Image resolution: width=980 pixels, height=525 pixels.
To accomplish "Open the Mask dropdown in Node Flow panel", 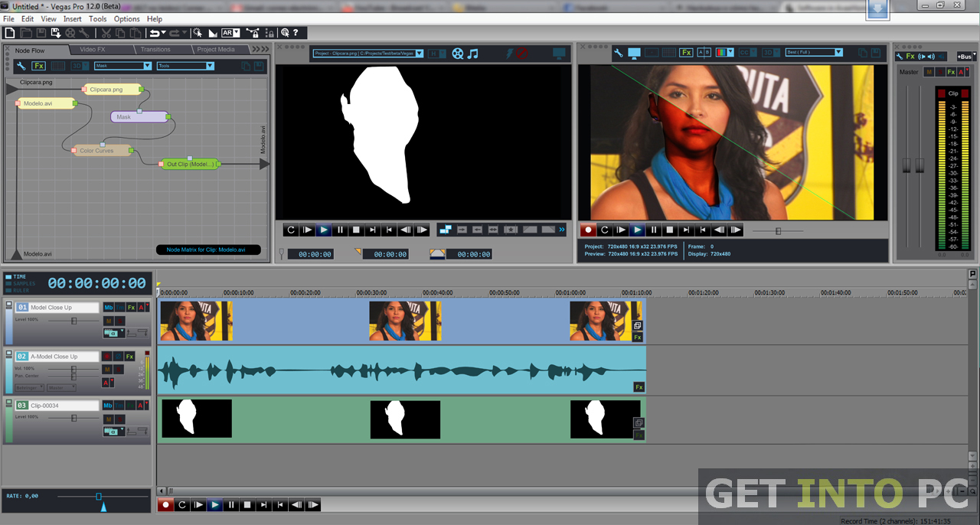I will tap(122, 66).
